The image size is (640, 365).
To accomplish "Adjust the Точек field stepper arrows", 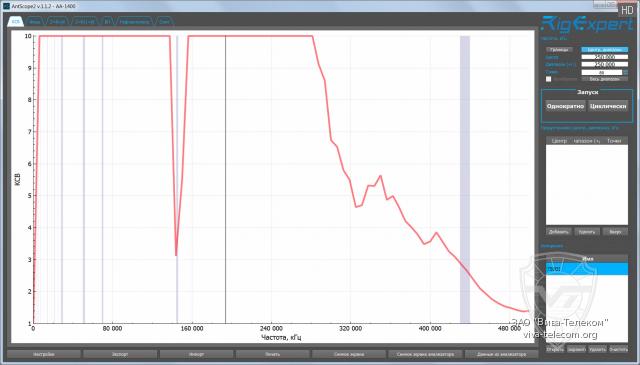I will [x=625, y=72].
